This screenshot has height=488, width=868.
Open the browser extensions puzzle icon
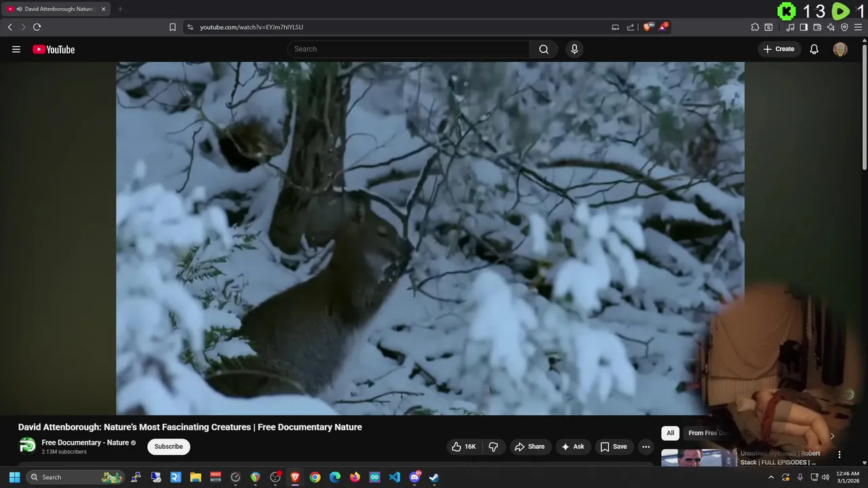pos(755,27)
